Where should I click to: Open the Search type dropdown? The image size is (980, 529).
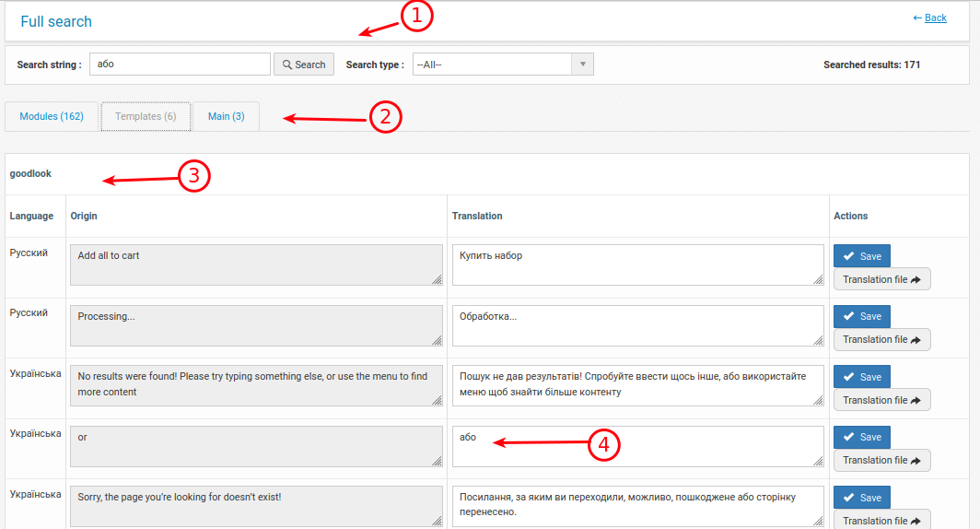coord(503,65)
